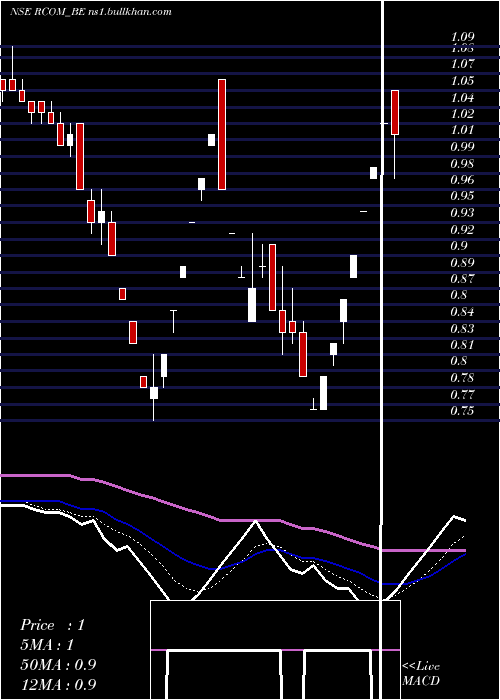Click the 0.81 price axis label
This screenshot has height=700, width=500.
[462, 345]
